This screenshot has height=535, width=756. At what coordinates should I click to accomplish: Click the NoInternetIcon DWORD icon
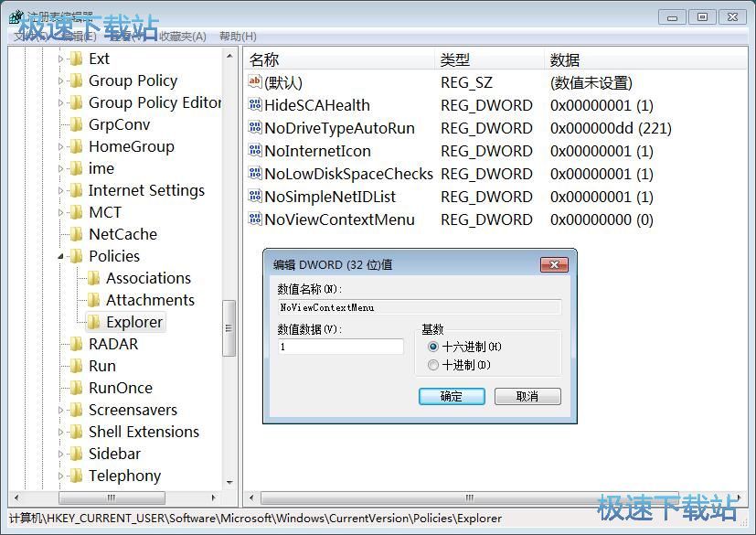tap(254, 150)
